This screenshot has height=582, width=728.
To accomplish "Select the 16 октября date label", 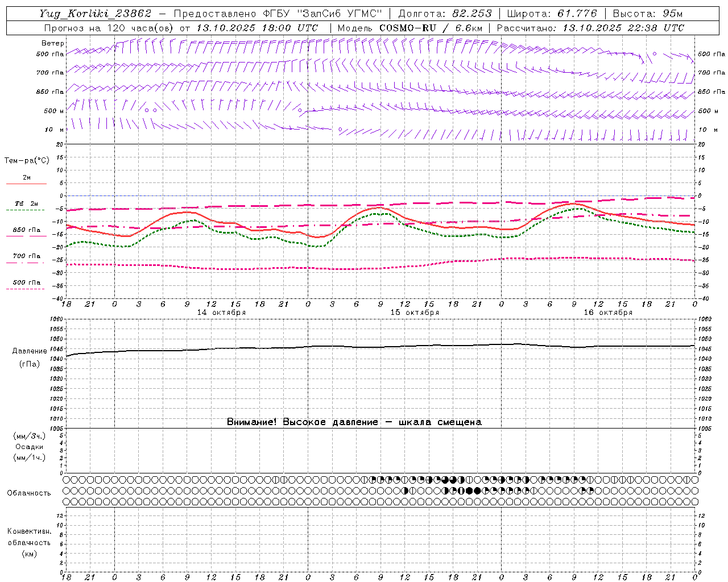I will pyautogui.click(x=608, y=313).
